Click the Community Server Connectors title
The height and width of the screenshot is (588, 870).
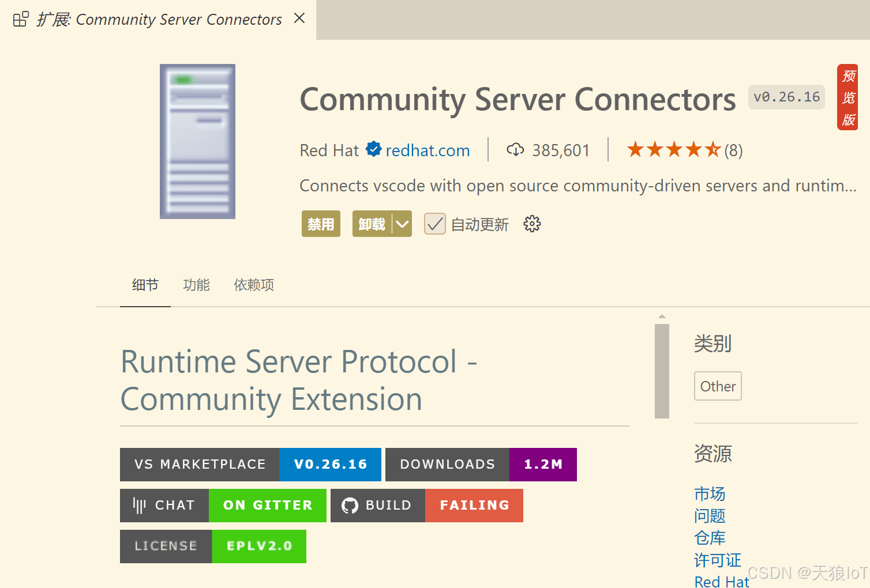point(517,99)
